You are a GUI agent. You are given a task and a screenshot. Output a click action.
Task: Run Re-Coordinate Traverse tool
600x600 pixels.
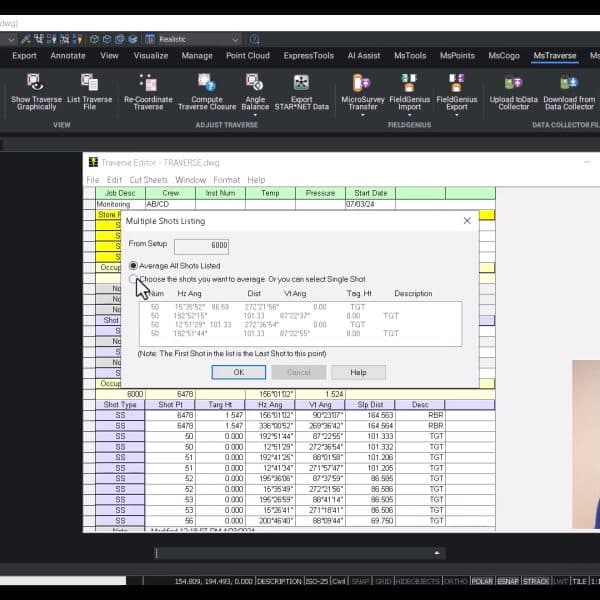(148, 83)
